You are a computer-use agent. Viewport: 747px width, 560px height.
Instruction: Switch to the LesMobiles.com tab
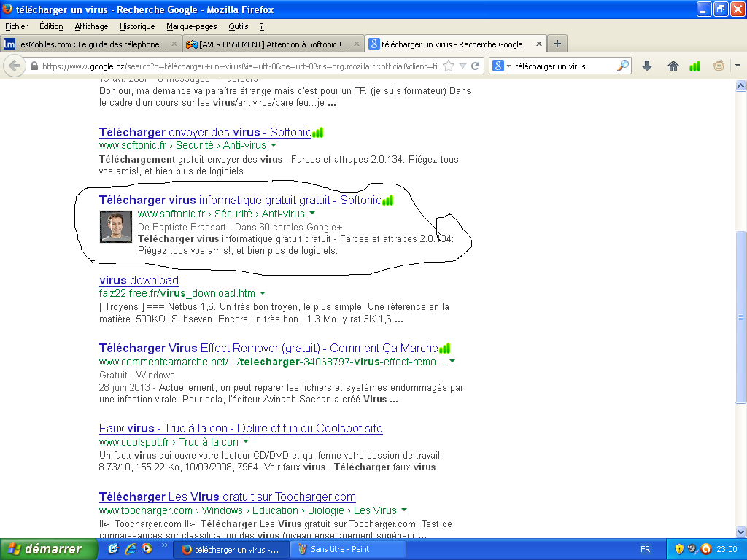[x=91, y=44]
